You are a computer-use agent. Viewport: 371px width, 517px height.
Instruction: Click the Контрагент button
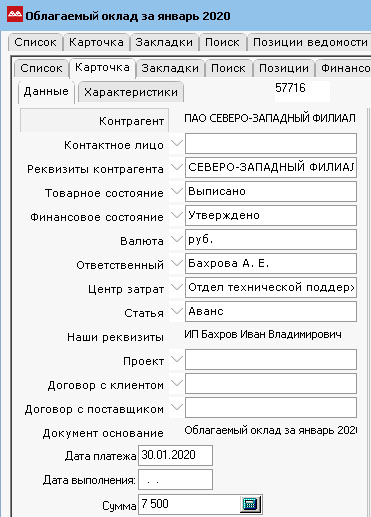(x=95, y=120)
